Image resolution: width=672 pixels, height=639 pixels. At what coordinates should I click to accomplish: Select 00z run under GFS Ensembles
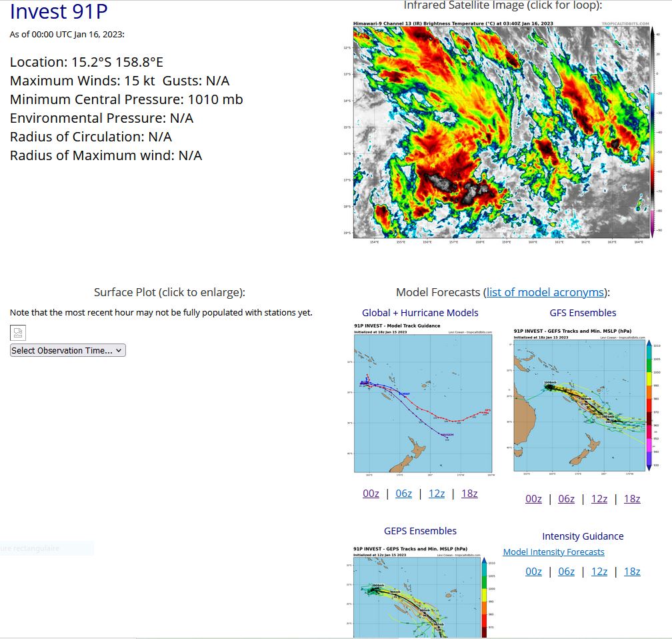point(533,499)
